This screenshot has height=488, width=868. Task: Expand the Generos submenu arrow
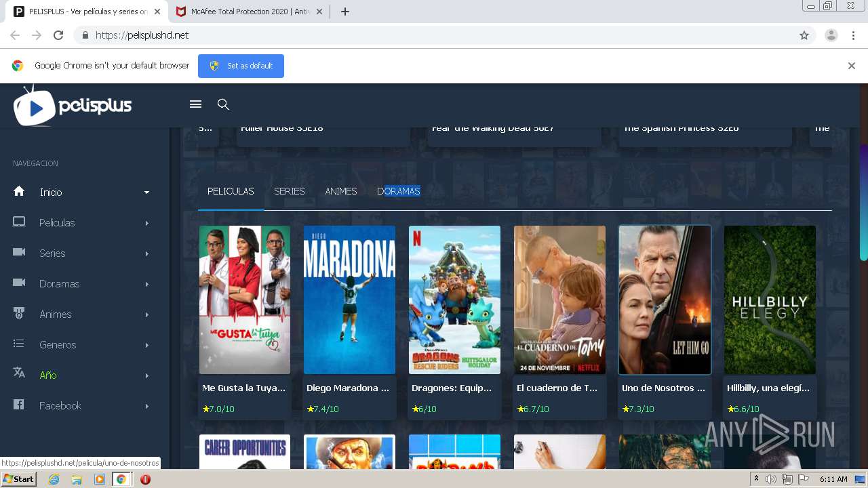[146, 345]
